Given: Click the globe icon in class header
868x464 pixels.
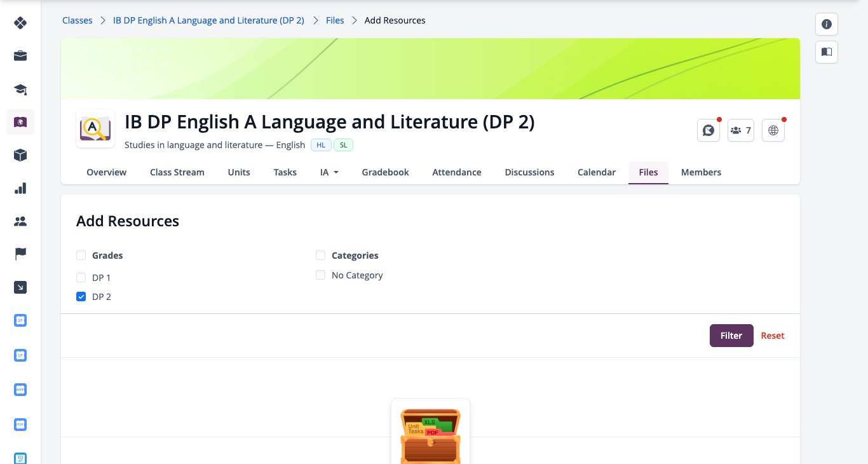Looking at the screenshot, I should click(773, 130).
